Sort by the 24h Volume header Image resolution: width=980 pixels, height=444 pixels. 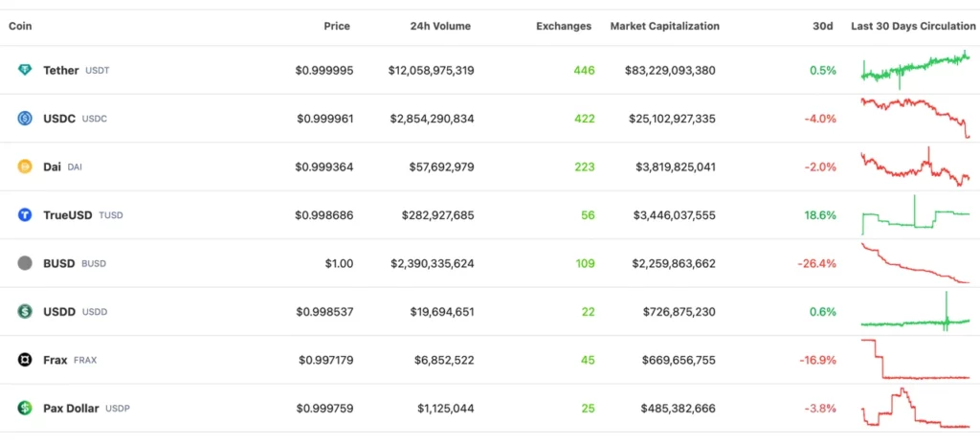440,26
